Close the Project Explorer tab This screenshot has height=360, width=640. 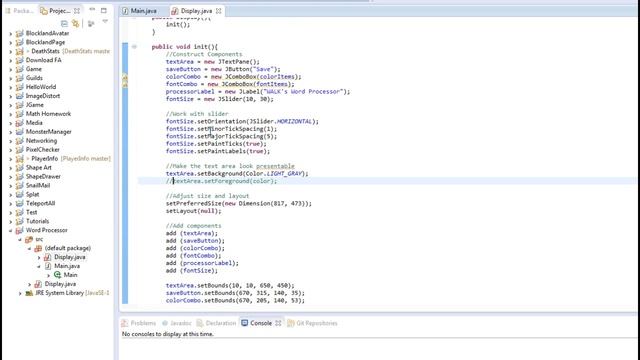tap(77, 11)
